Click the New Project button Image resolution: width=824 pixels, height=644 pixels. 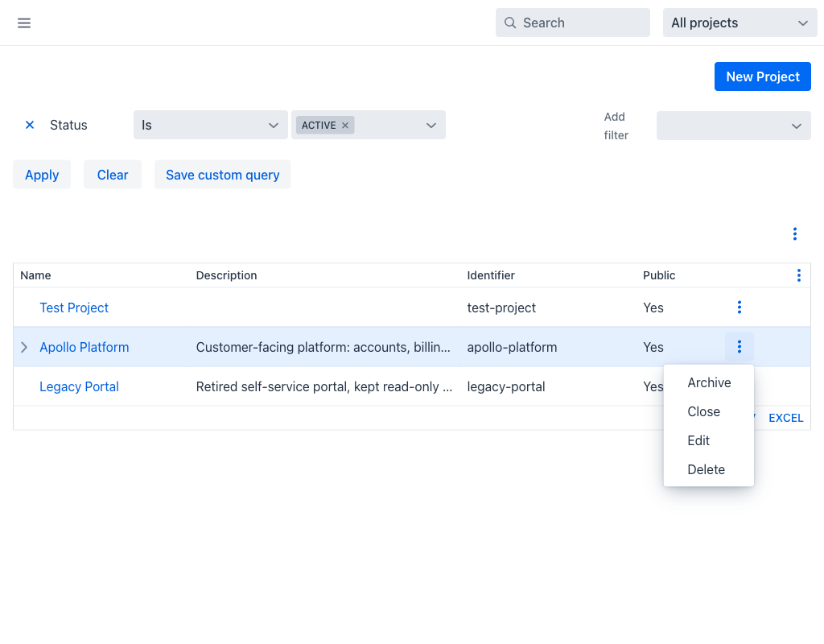point(763,76)
